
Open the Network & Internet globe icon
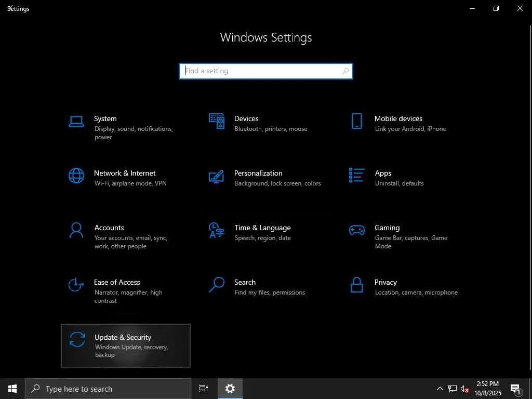point(76,176)
